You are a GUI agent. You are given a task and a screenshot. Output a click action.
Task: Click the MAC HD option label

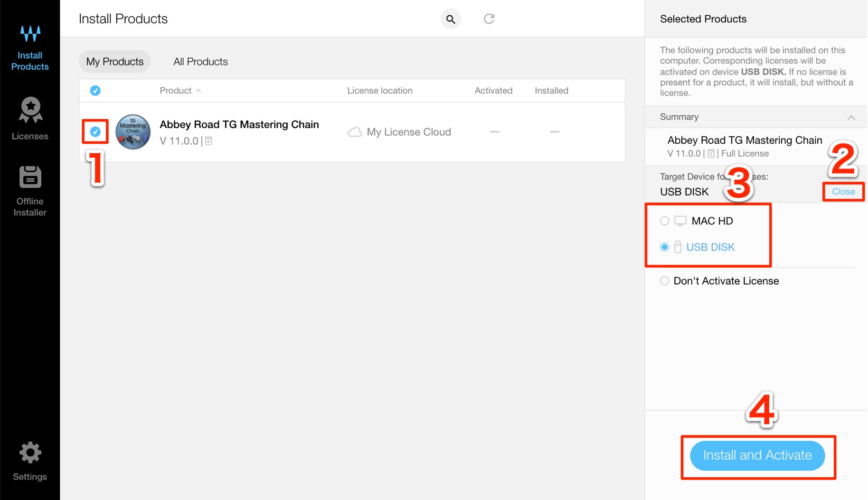(712, 221)
